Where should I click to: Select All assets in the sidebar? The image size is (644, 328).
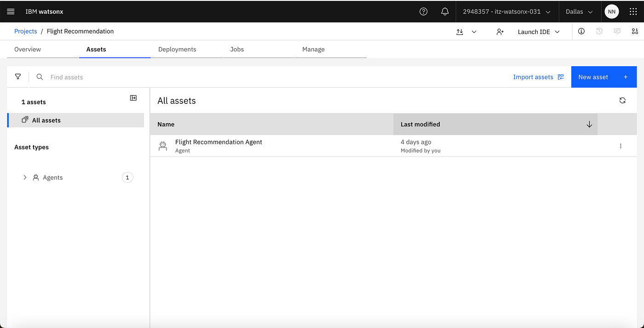(76, 120)
